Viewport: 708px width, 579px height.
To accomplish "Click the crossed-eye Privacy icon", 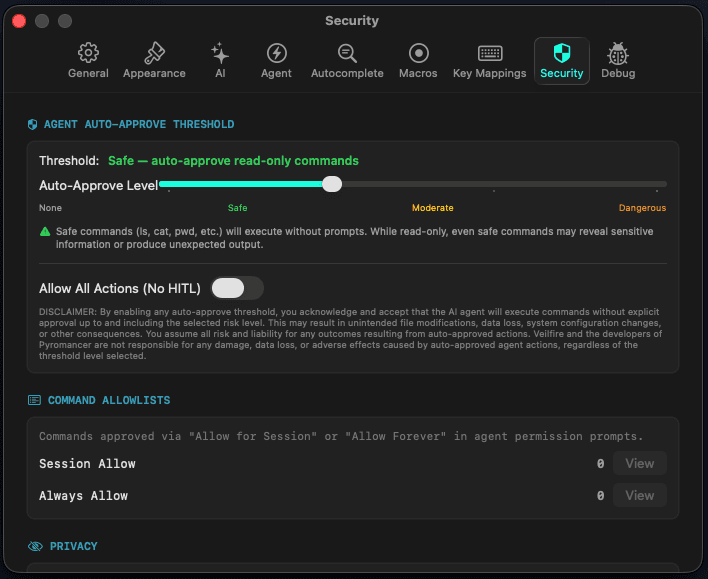I will pyautogui.click(x=35, y=546).
